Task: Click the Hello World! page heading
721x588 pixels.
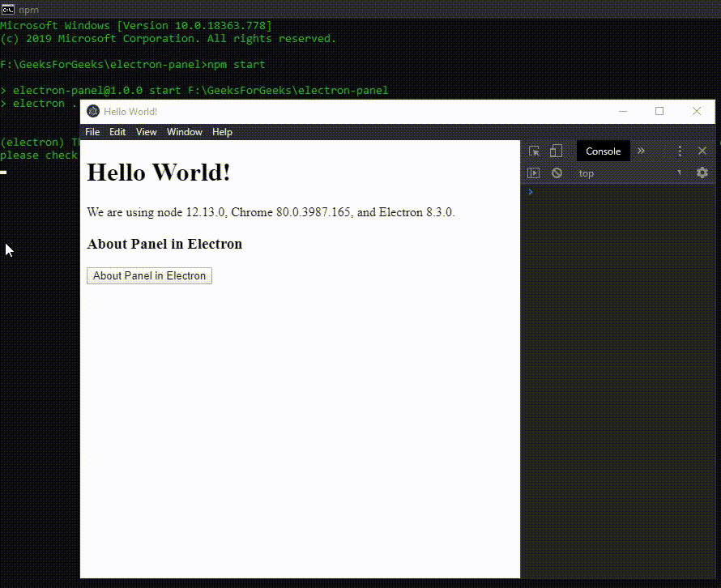Action: (159, 173)
